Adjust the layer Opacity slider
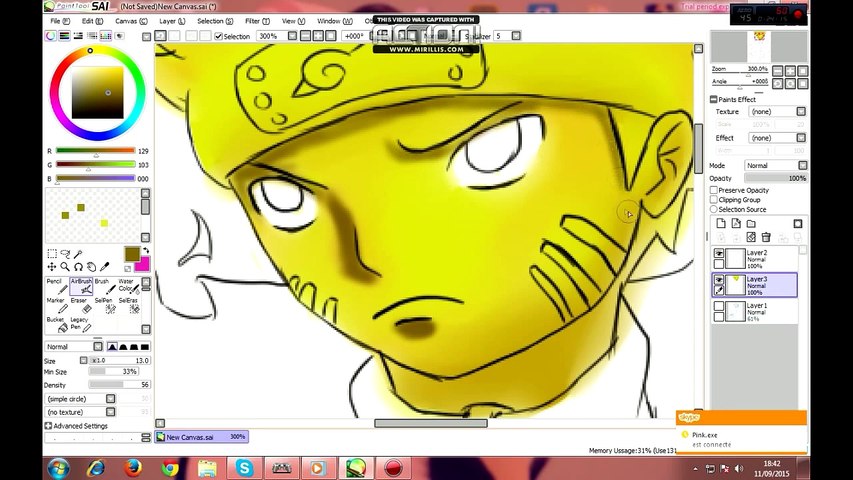This screenshot has height=480, width=853. click(776, 178)
